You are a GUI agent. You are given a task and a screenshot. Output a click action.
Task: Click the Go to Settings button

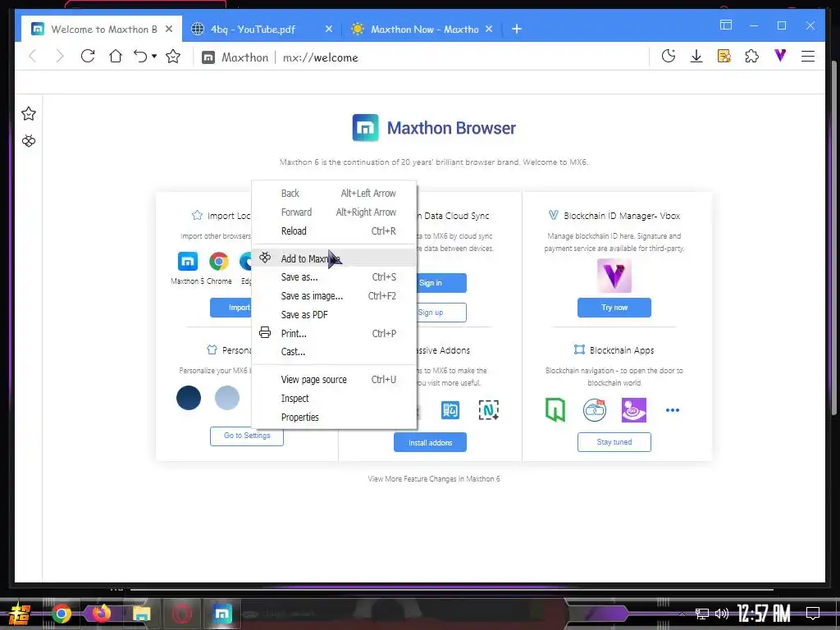(246, 436)
